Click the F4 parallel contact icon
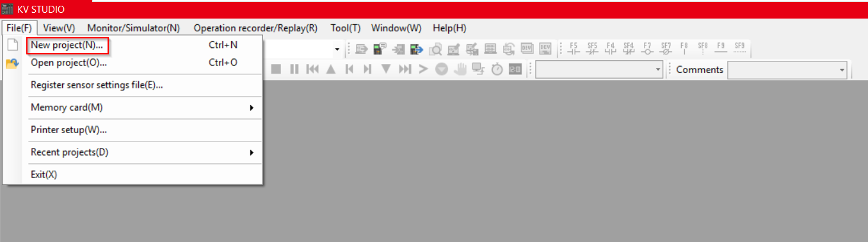The image size is (868, 242). click(x=611, y=48)
